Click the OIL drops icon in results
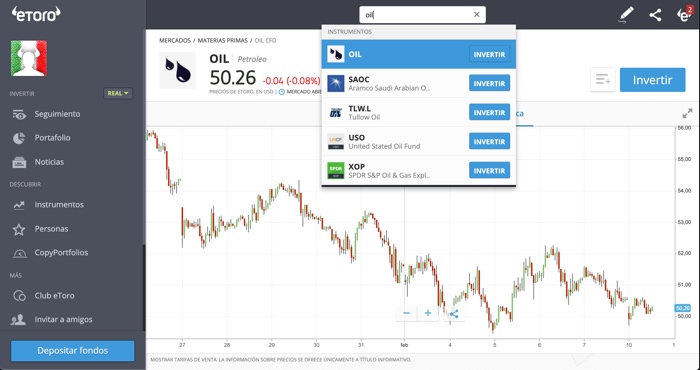The height and width of the screenshot is (370, 700). point(336,54)
